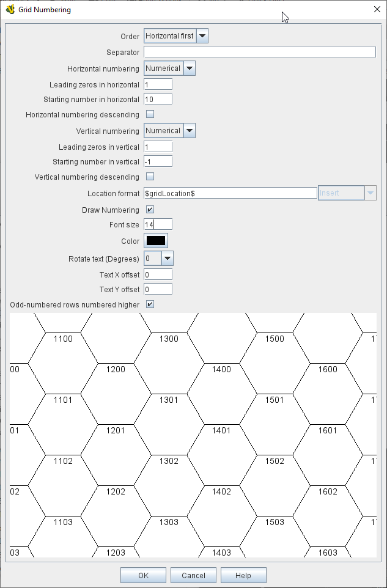Click the Font size input field

coord(158,224)
